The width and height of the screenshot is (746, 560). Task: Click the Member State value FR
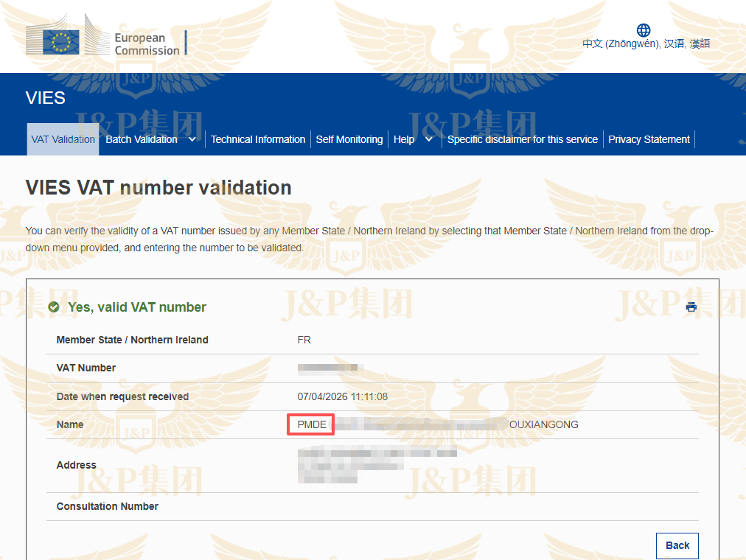click(304, 340)
